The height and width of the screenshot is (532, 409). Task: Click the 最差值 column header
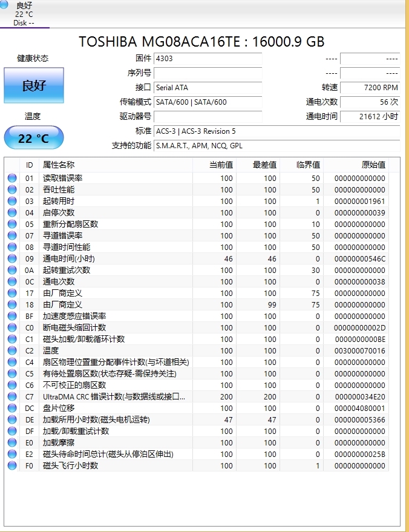coord(258,165)
